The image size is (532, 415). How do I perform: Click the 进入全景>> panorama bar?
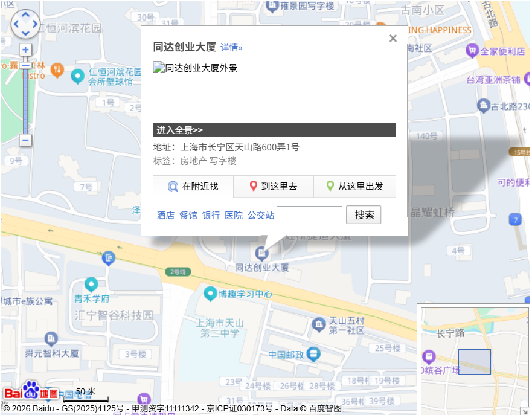coord(274,130)
